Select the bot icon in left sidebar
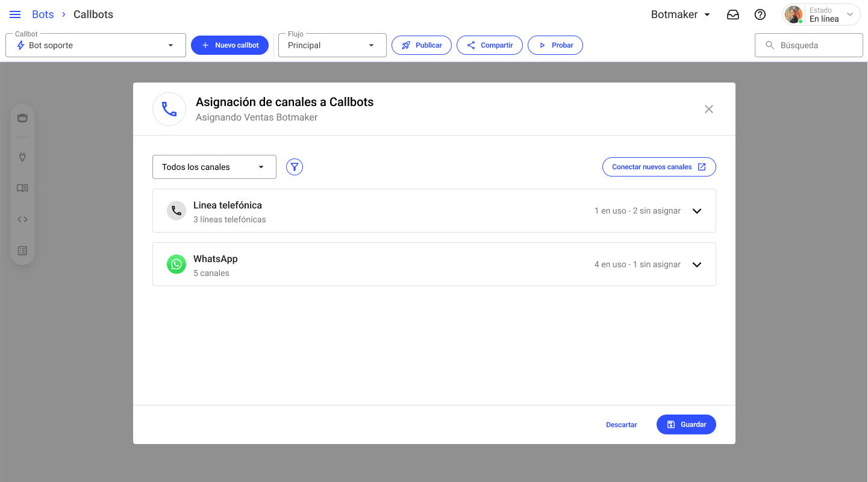The width and height of the screenshot is (868, 482). 22,118
